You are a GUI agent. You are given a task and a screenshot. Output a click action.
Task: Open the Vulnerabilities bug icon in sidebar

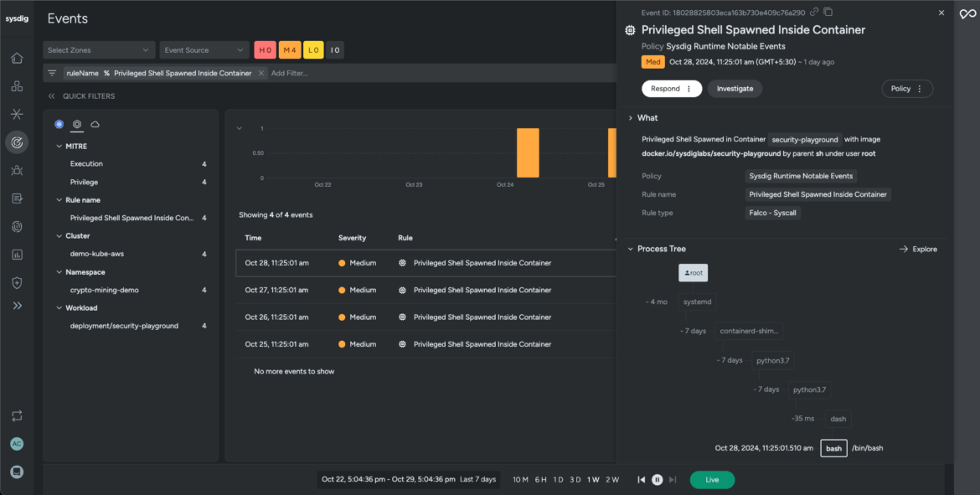click(17, 170)
